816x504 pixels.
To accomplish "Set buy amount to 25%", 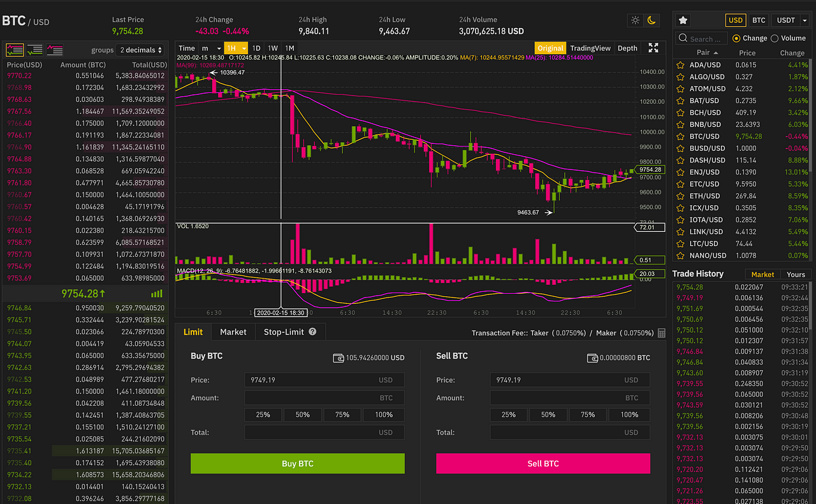I will pos(263,415).
